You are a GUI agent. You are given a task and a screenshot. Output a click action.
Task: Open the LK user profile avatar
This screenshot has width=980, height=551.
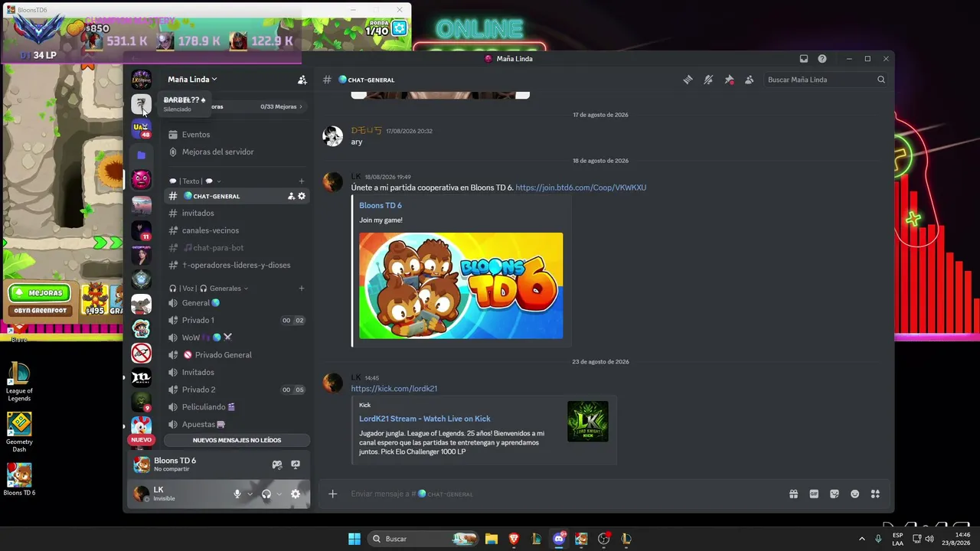coord(142,494)
